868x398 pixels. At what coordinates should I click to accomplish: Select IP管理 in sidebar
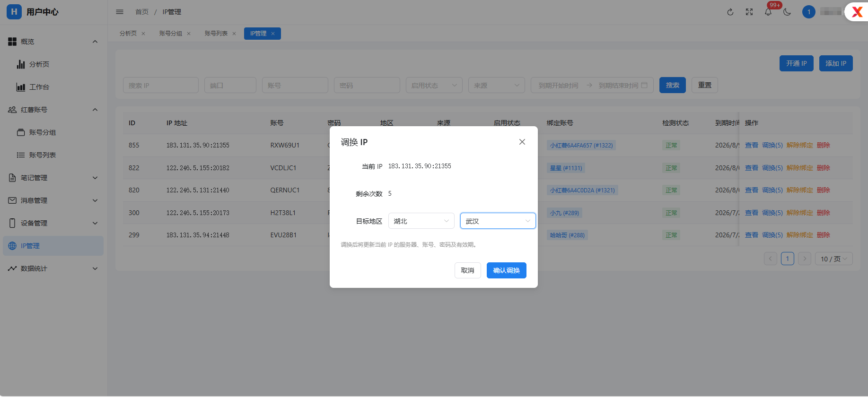[53, 246]
